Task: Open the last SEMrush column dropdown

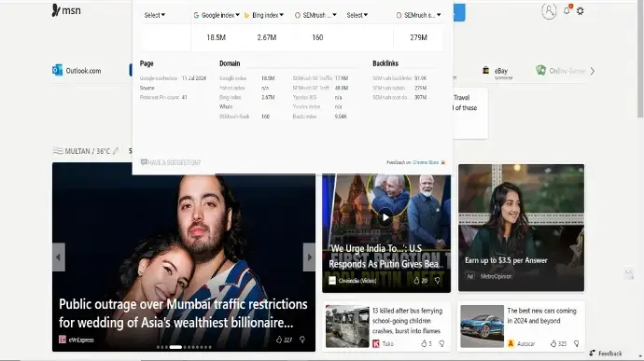Action: click(418, 15)
